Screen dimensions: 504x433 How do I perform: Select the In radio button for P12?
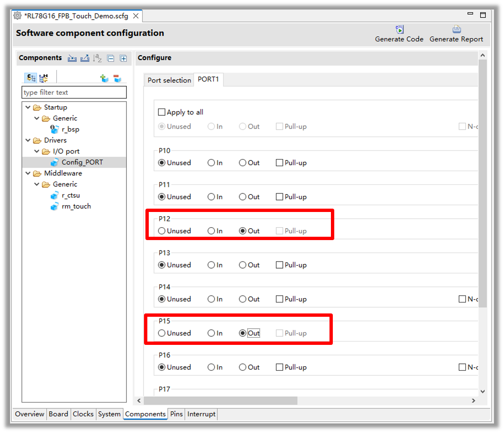211,231
